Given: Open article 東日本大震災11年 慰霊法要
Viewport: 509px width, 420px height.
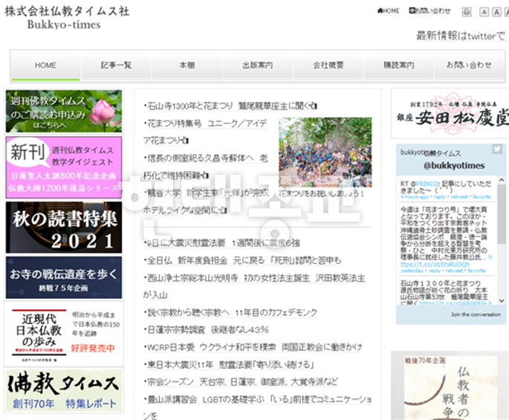Looking at the screenshot, I should [229, 365].
